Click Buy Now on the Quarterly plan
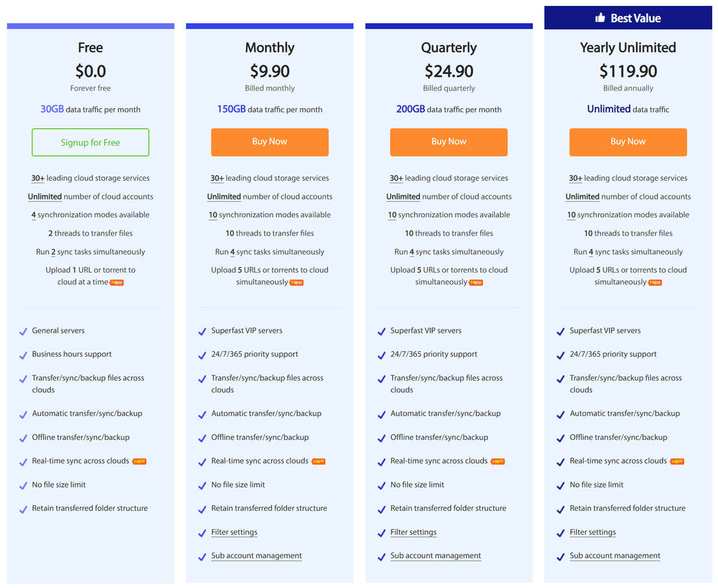 (448, 142)
